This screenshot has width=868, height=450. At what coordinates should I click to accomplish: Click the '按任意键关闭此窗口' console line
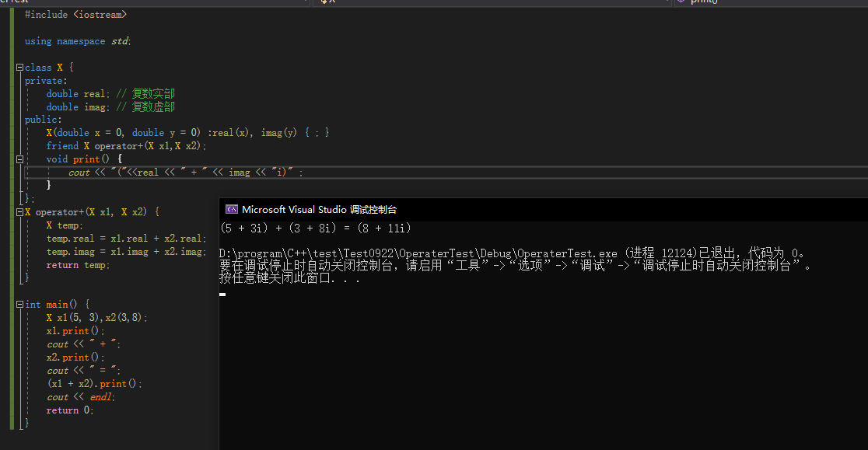tap(290, 278)
